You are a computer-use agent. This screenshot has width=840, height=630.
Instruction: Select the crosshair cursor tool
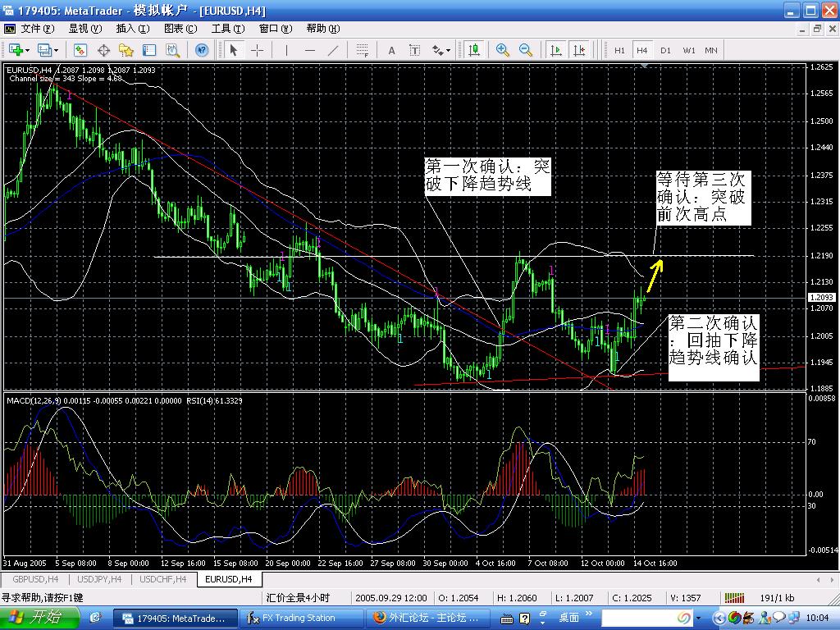(257, 50)
